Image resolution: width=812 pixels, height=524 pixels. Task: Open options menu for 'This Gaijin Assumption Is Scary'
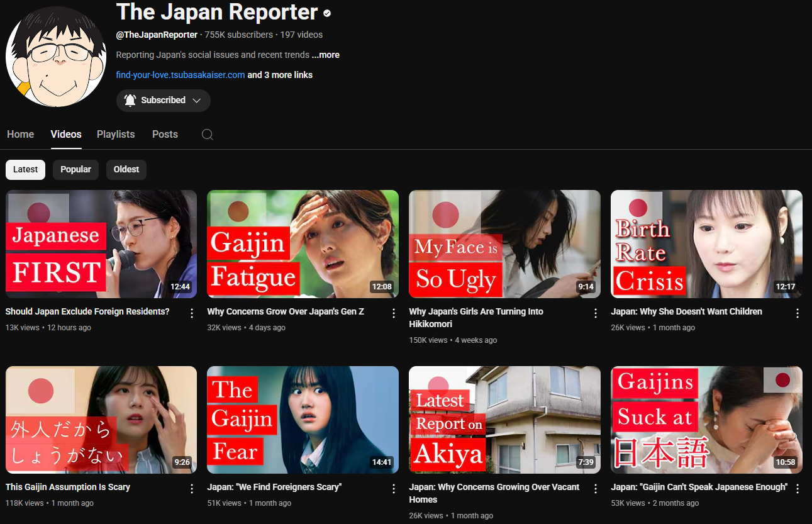click(192, 488)
